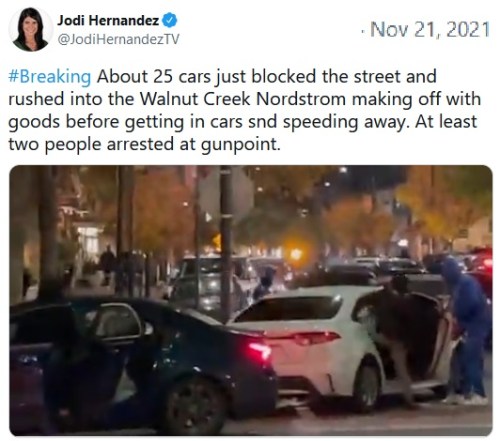This screenshot has height=441, width=500.
Task: Click the Nov 21, 2021 timestamp
Action: (430, 29)
